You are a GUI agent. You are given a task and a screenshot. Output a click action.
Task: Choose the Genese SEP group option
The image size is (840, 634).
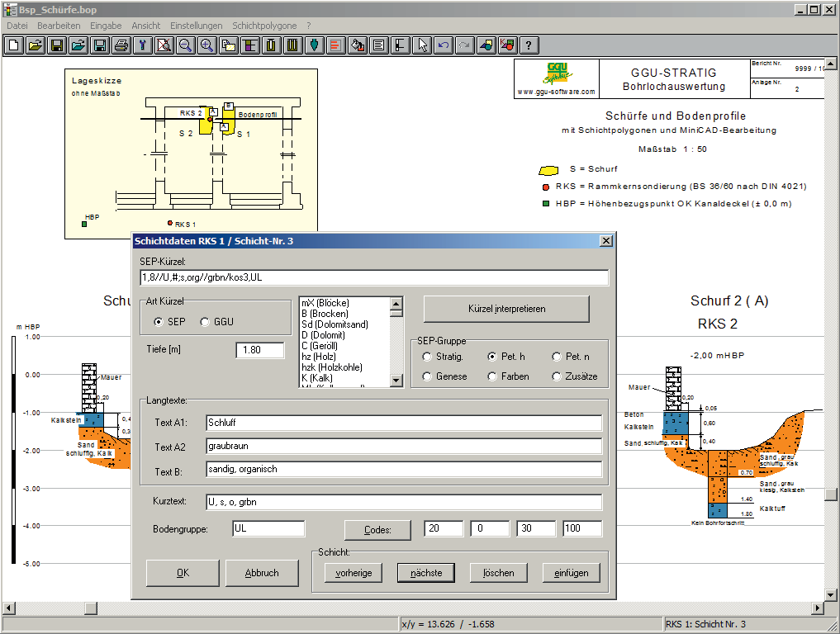(x=427, y=376)
